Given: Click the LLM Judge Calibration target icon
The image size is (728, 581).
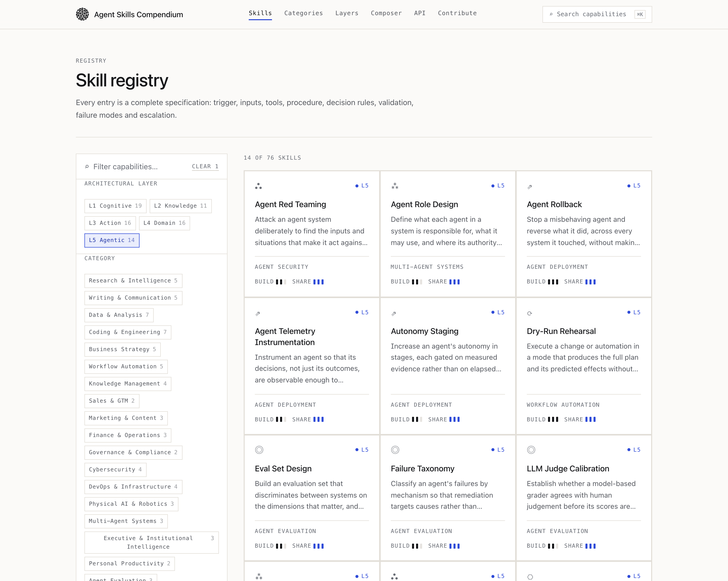Looking at the screenshot, I should pos(531,450).
